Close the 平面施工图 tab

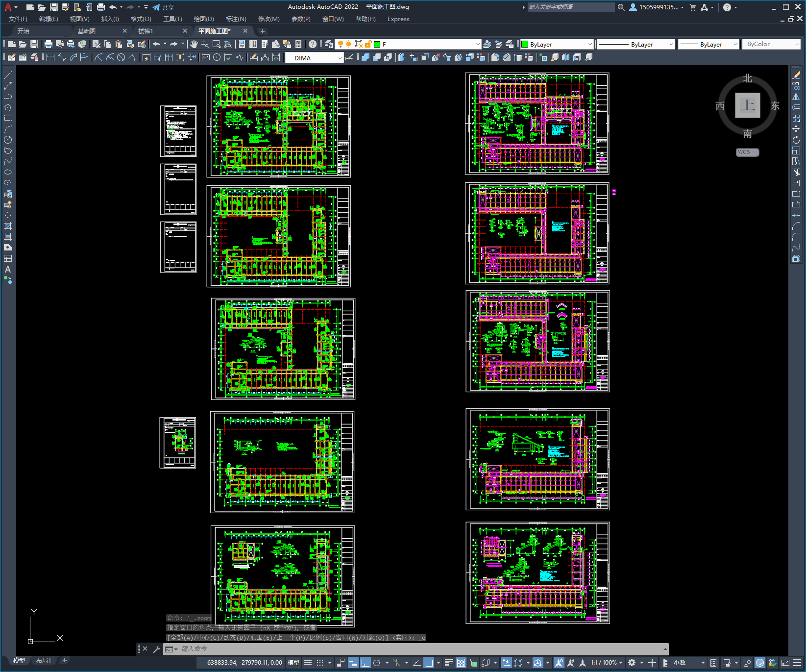point(245,31)
